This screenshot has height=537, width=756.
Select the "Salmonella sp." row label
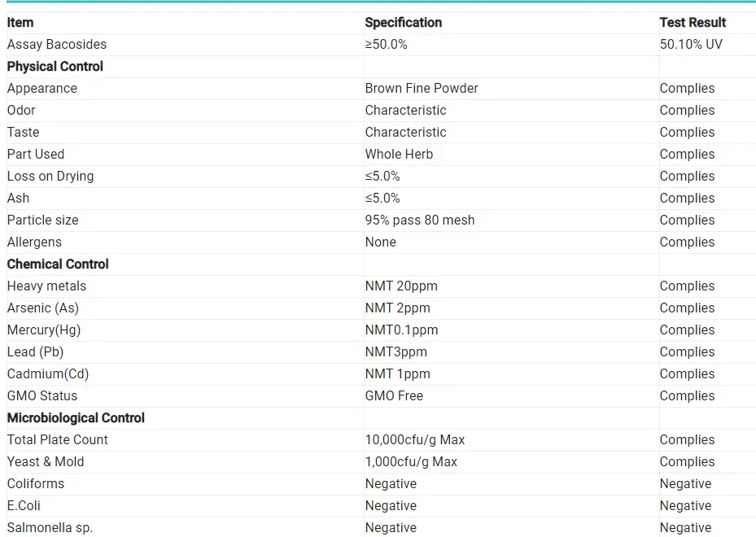coord(50,528)
